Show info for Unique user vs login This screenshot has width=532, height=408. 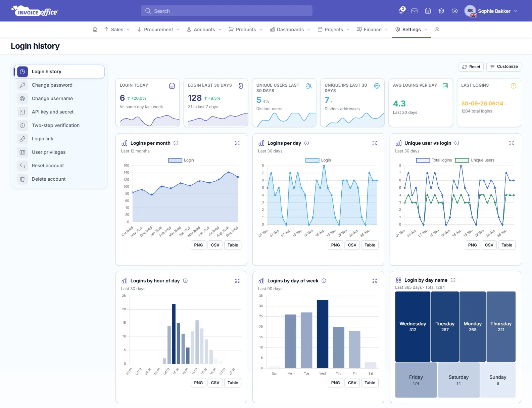pyautogui.click(x=457, y=143)
